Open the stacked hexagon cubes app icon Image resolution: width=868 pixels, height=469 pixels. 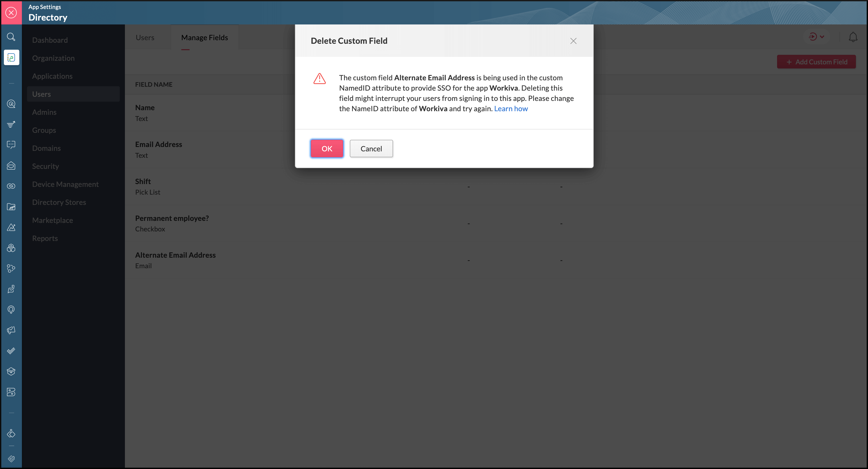click(11, 248)
